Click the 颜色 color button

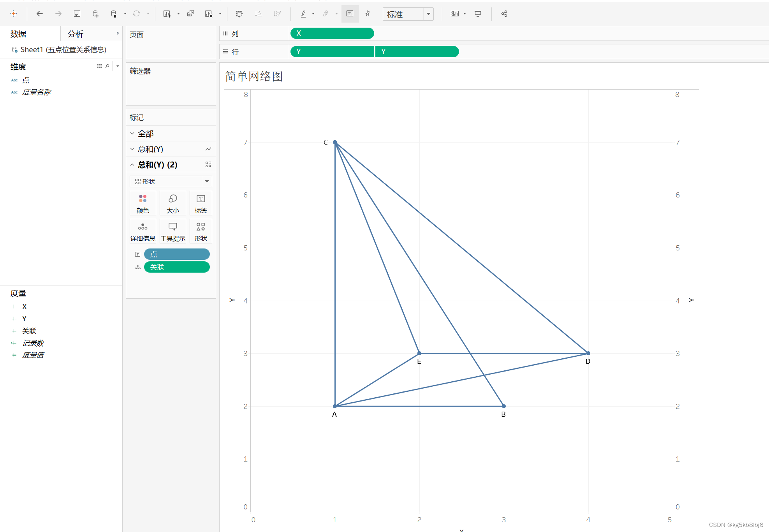(x=143, y=203)
